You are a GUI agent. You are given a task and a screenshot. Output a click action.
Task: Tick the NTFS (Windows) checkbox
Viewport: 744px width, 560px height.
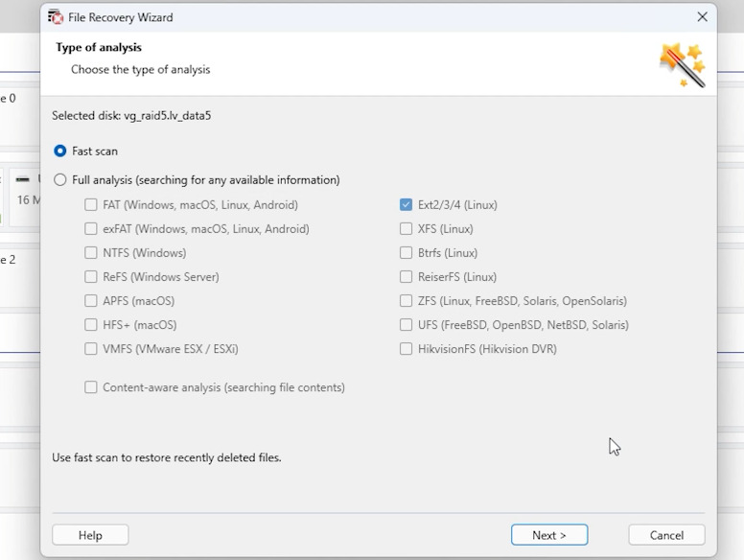pyautogui.click(x=91, y=252)
